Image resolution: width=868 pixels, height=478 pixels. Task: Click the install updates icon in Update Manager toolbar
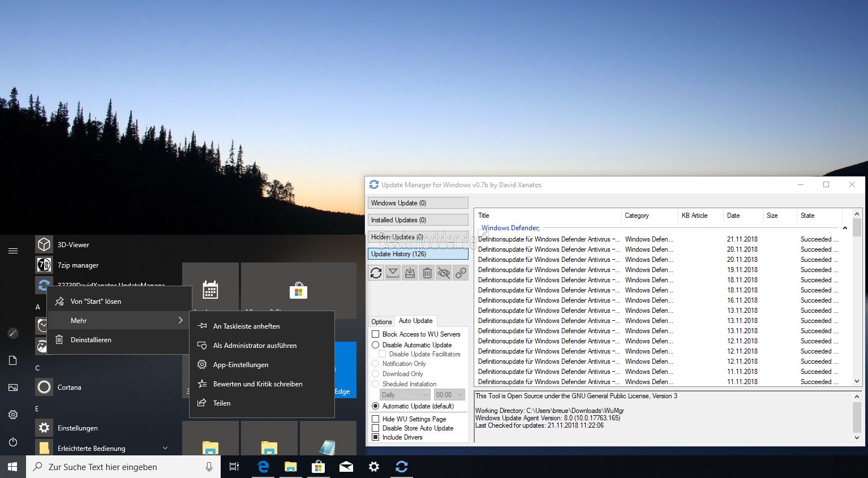coord(410,273)
